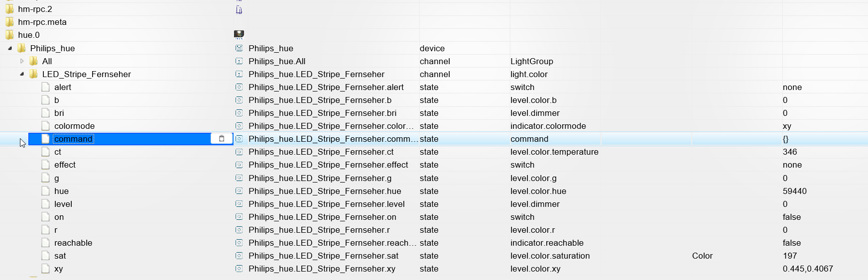Collapse the LED_Stripe_Fernseher folder
Image resolution: width=868 pixels, height=280 pixels.
tap(22, 74)
